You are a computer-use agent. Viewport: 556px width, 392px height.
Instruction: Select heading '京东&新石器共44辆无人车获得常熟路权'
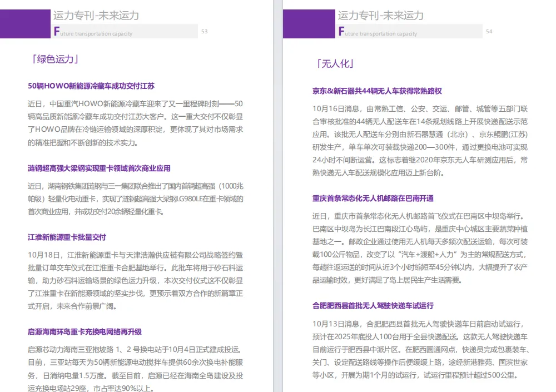tap(377, 91)
